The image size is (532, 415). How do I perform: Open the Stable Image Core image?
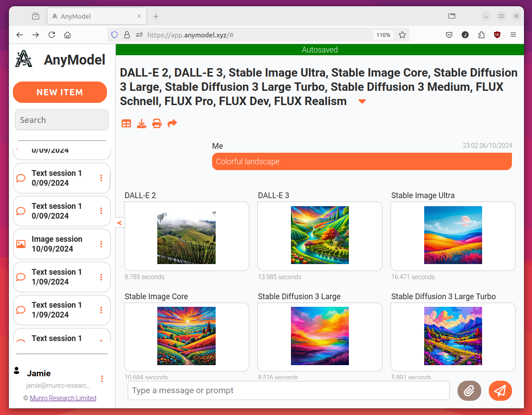[187, 337]
